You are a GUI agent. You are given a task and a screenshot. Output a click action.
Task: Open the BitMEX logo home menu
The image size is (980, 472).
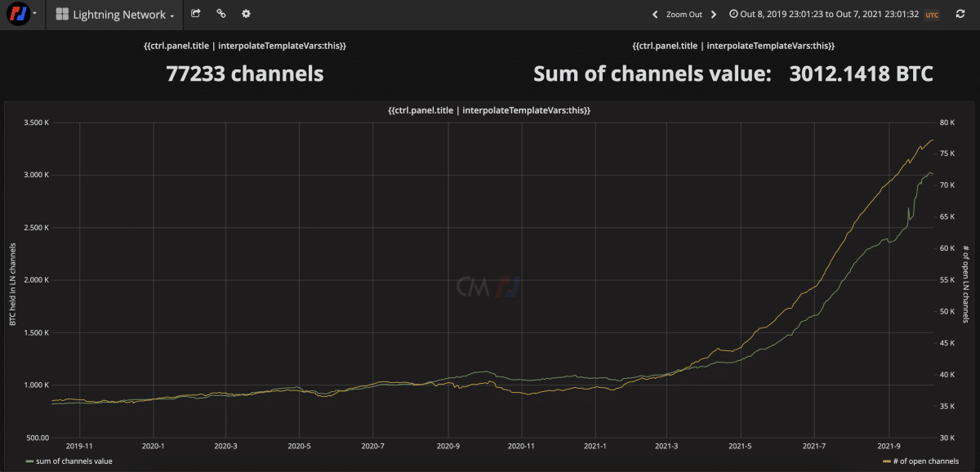pos(18,15)
